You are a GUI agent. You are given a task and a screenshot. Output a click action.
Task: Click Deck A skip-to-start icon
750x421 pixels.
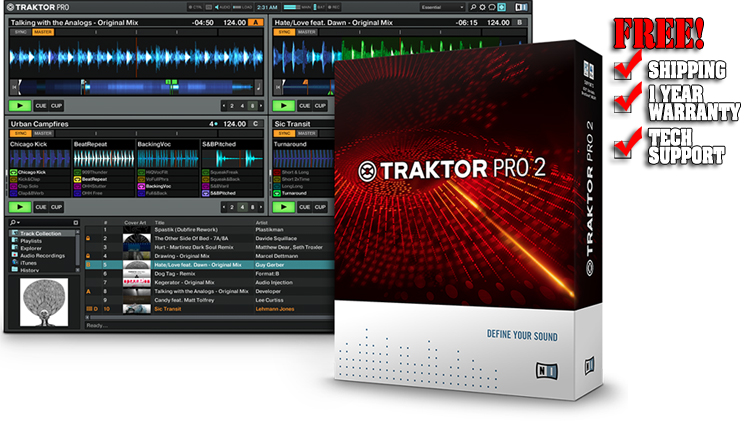(14, 87)
